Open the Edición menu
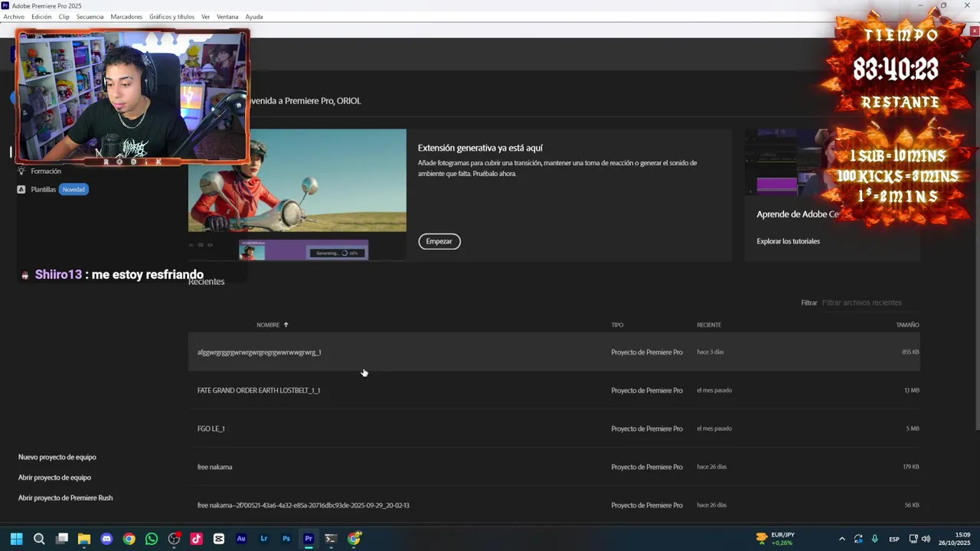980x551 pixels. click(41, 16)
